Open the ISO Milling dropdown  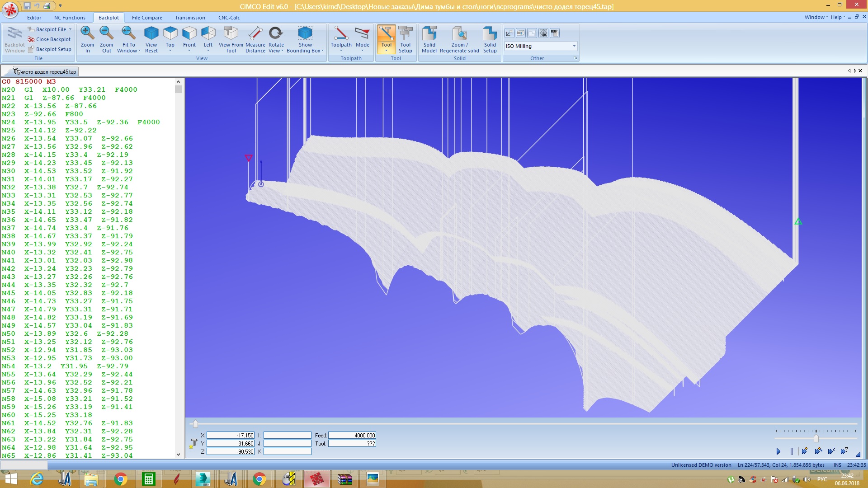click(x=574, y=46)
